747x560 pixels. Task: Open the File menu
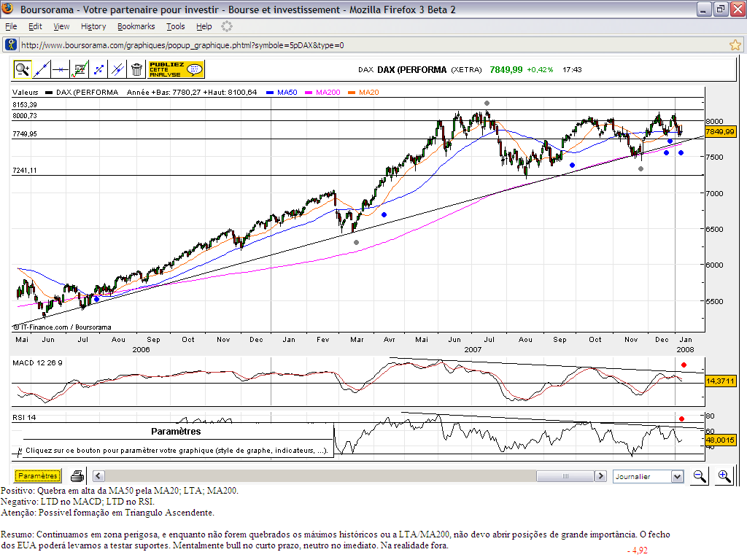pyautogui.click(x=11, y=26)
